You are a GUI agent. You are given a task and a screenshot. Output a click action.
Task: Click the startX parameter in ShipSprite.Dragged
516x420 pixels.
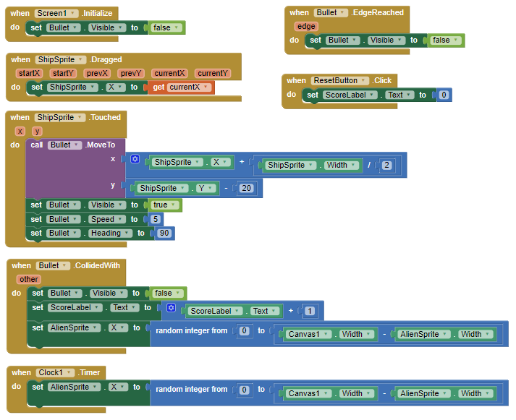coord(30,73)
